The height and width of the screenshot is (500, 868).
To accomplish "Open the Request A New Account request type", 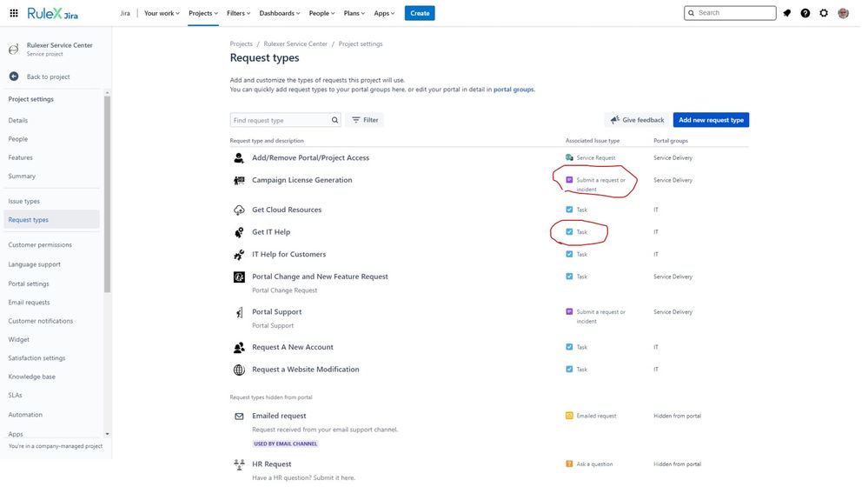I will [x=293, y=347].
